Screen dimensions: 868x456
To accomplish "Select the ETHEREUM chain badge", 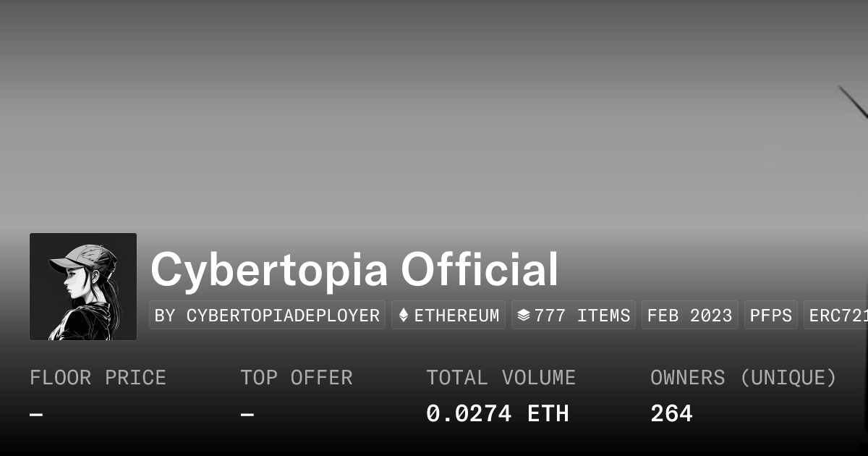I will click(x=448, y=316).
